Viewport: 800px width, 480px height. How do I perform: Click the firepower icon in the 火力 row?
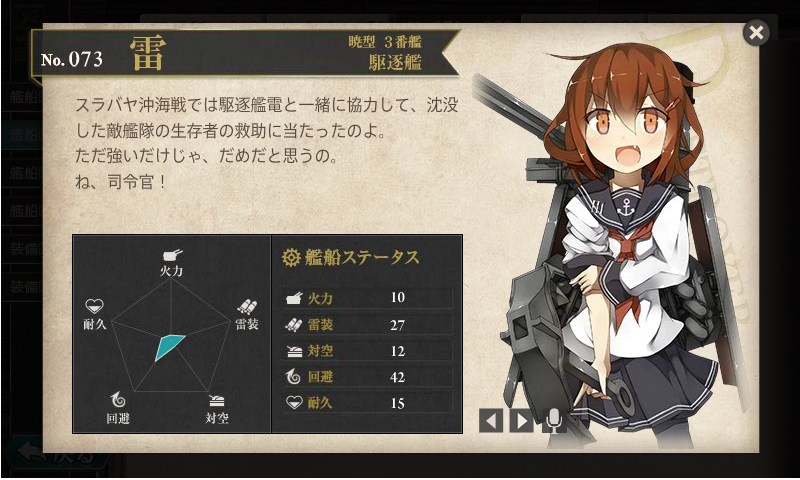294,298
